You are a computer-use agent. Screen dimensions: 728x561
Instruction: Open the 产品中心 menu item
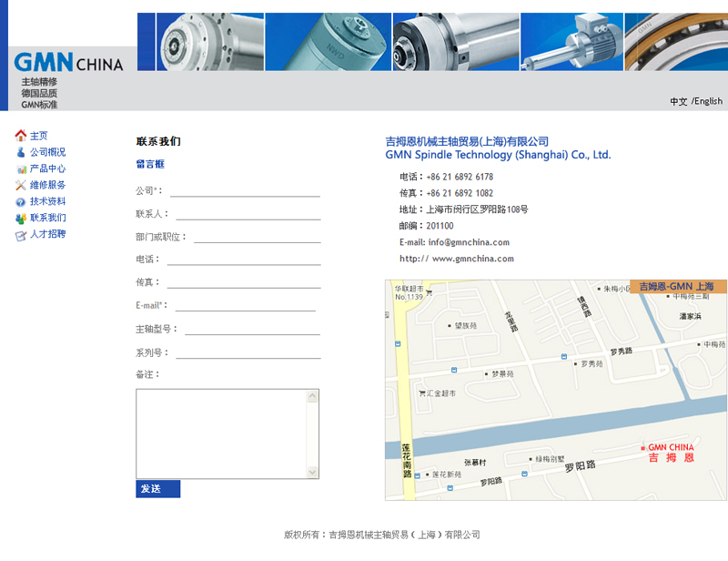(48, 168)
